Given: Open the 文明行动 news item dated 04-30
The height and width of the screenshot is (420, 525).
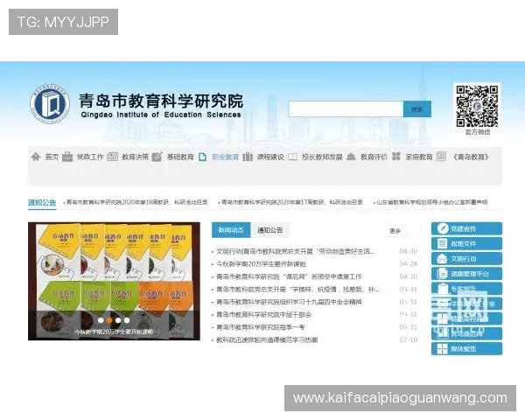Looking at the screenshot, I should point(296,251).
